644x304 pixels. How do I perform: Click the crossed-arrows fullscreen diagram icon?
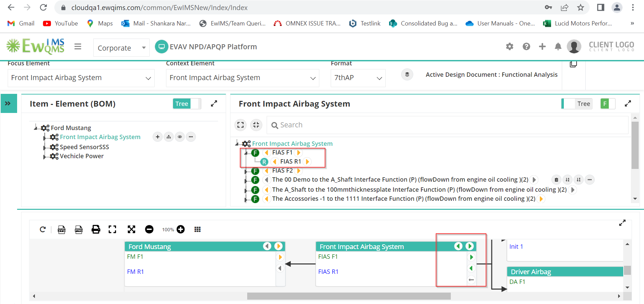tap(131, 229)
